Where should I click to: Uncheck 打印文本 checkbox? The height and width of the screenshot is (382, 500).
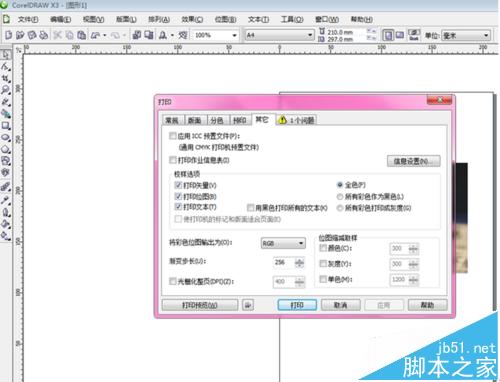178,207
